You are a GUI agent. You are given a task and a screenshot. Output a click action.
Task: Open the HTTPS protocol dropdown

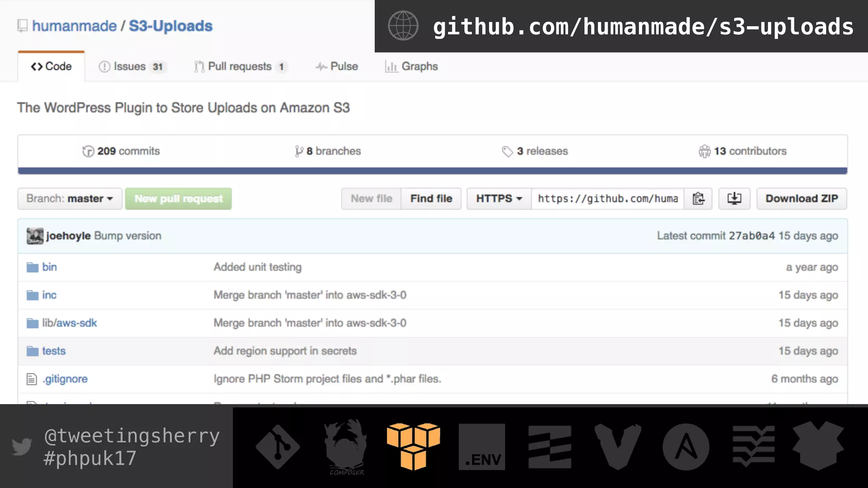click(x=499, y=199)
